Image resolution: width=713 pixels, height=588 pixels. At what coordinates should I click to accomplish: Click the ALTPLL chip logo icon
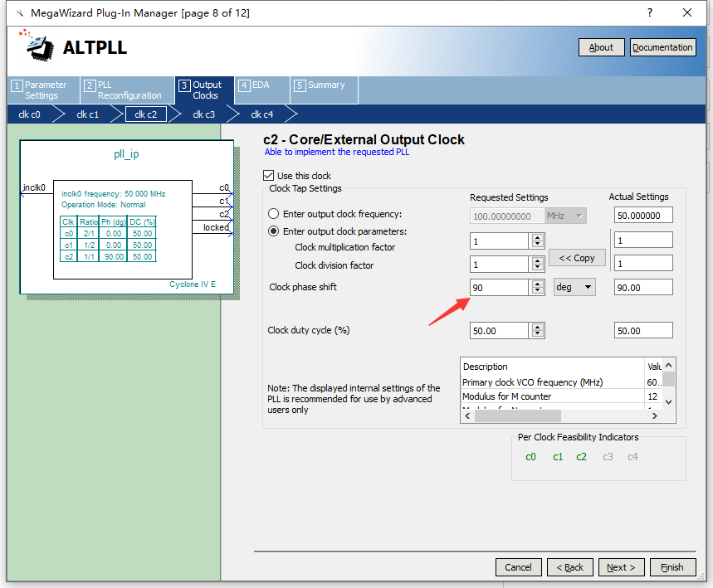tap(37, 46)
